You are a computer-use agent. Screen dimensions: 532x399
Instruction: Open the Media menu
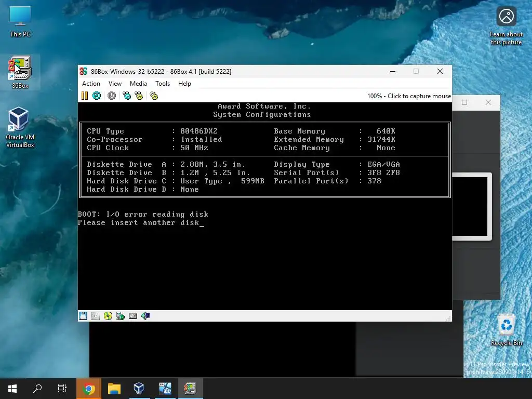138,84
